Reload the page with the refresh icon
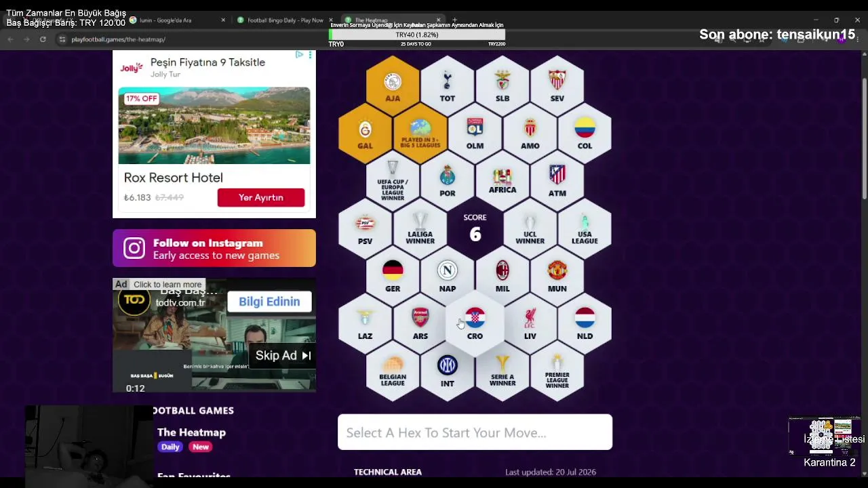868x488 pixels. tap(43, 39)
